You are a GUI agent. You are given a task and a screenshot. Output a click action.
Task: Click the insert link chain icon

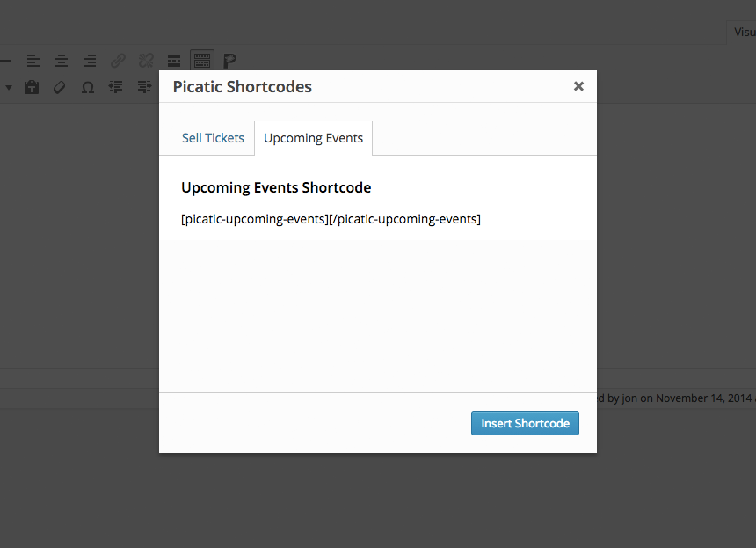[118, 61]
